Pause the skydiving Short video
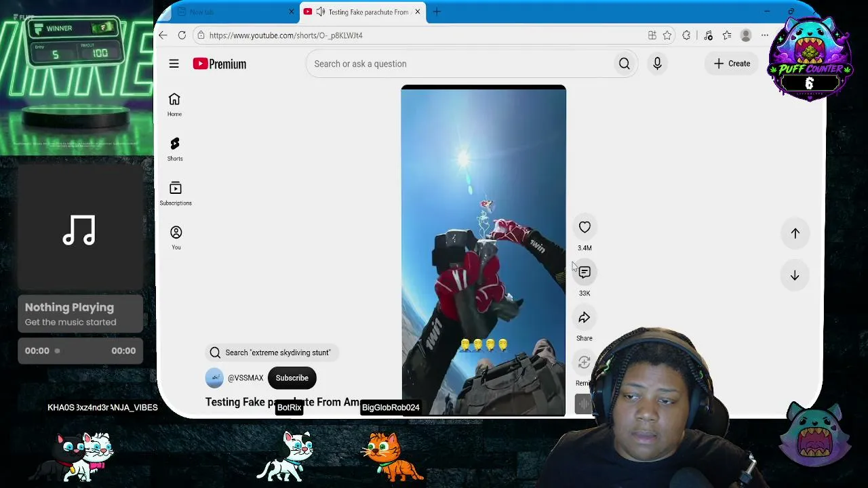The height and width of the screenshot is (488, 868). pos(483,250)
